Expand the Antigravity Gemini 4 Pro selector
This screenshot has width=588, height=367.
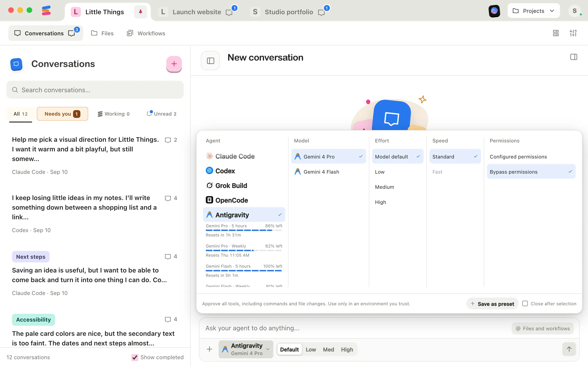pyautogui.click(x=246, y=349)
